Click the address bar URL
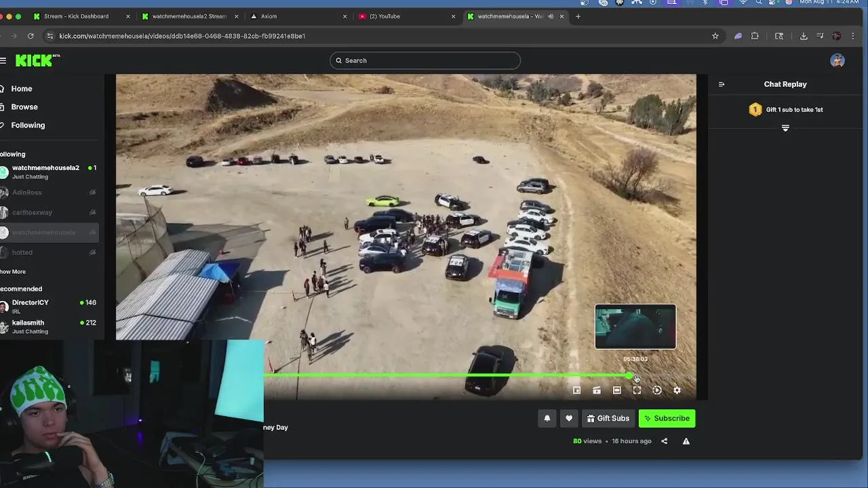 click(182, 36)
